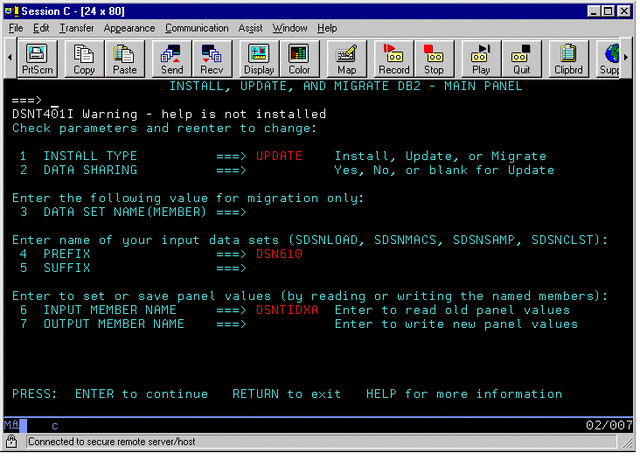
Task: Open the Transfer menu
Action: (77, 28)
